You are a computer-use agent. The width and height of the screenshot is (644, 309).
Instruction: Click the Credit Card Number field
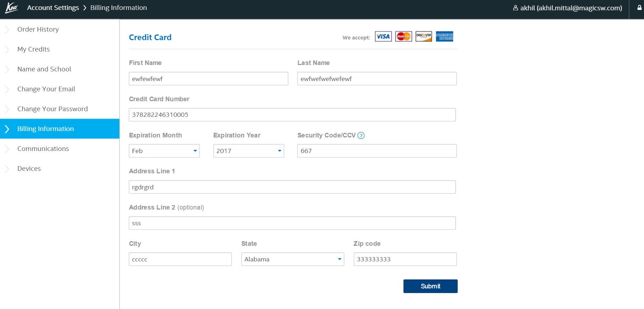[x=292, y=115]
